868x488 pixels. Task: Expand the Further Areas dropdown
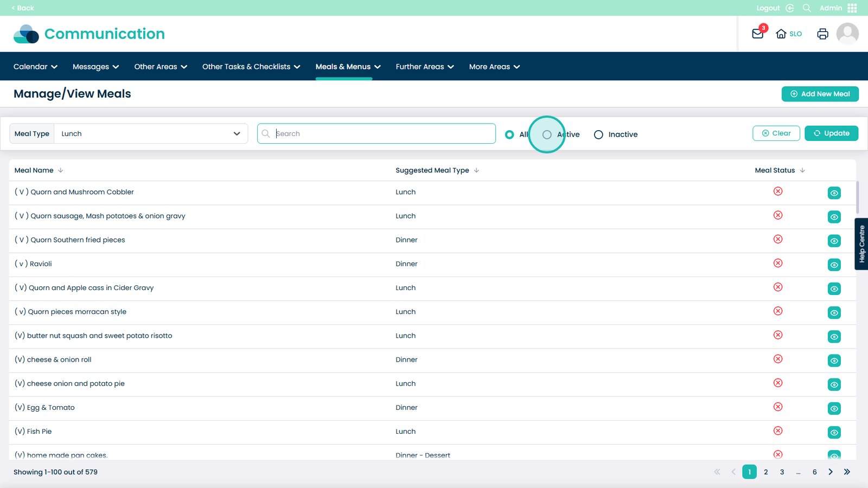(424, 67)
